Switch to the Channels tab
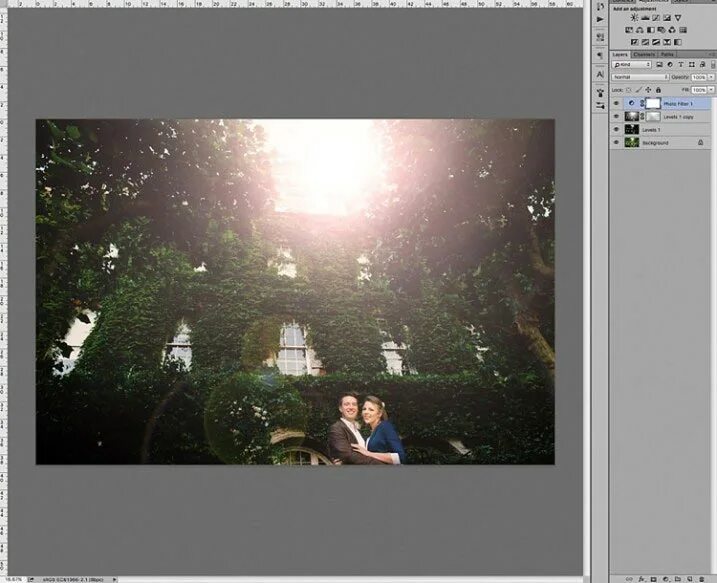This screenshot has height=583, width=717. coord(644,54)
